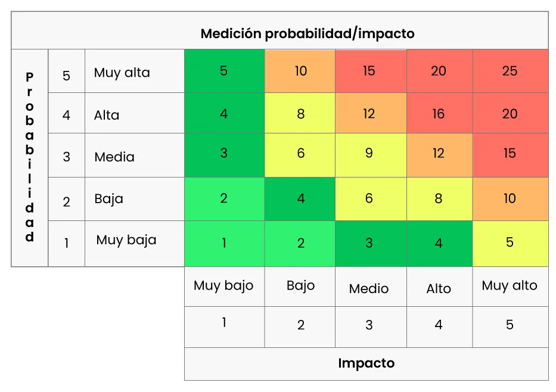Select the 'Muy baja' probability label
Screen dimensions: 556x392
pyautogui.click(x=126, y=240)
